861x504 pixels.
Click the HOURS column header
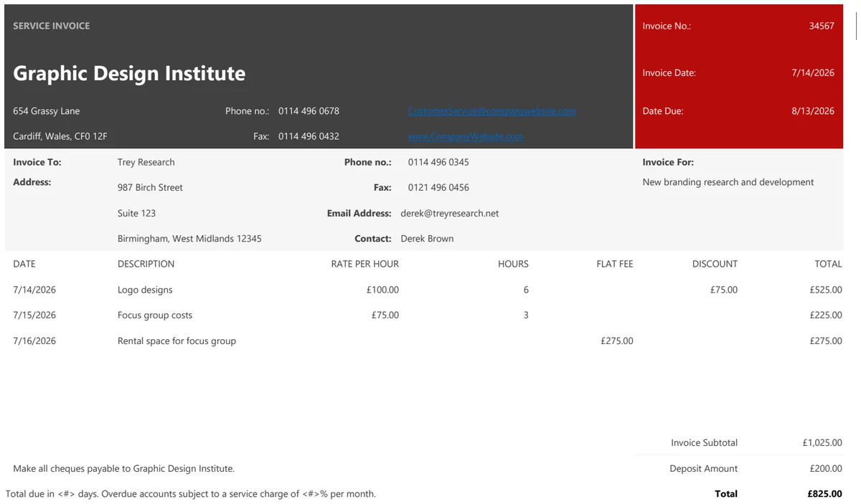[x=513, y=264]
